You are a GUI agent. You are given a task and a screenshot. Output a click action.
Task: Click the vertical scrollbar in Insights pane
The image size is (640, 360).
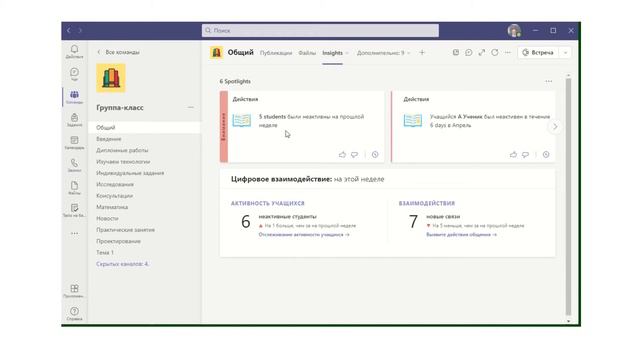(x=568, y=196)
